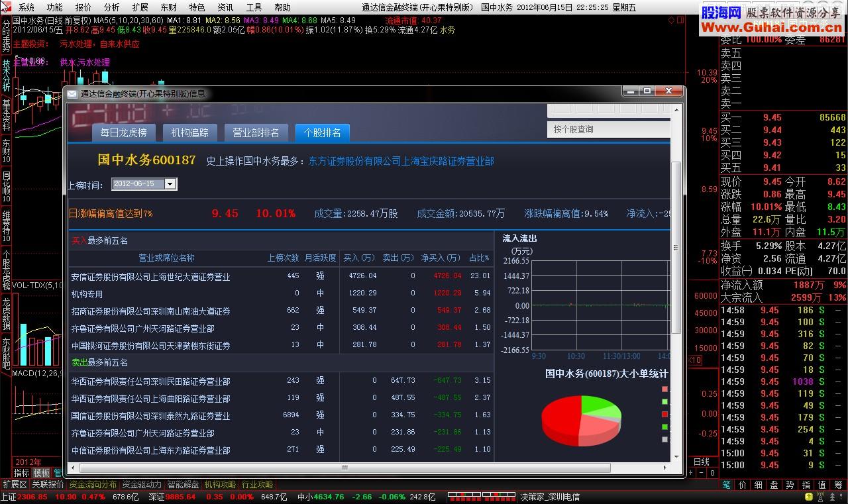Select 分时走势 side tab

click(6, 36)
